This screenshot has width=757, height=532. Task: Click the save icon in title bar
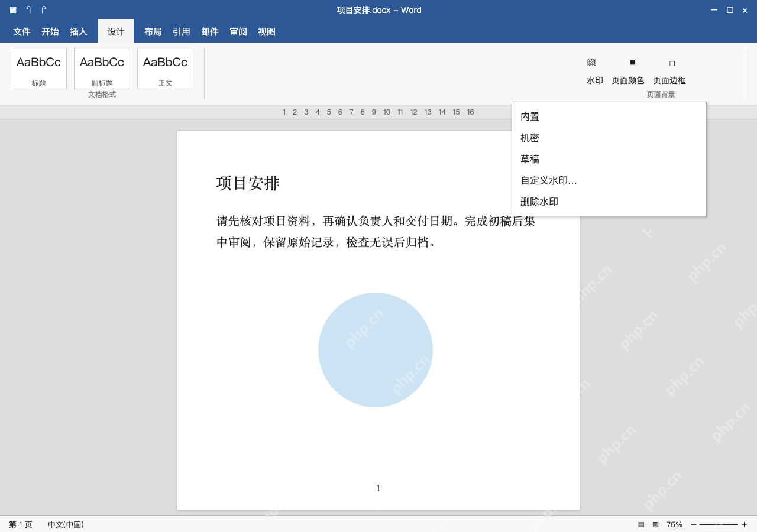point(13,10)
